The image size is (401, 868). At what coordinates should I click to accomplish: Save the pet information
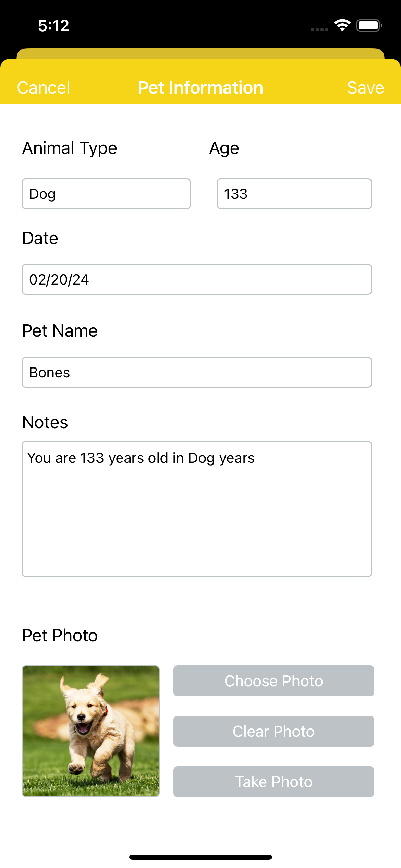365,88
